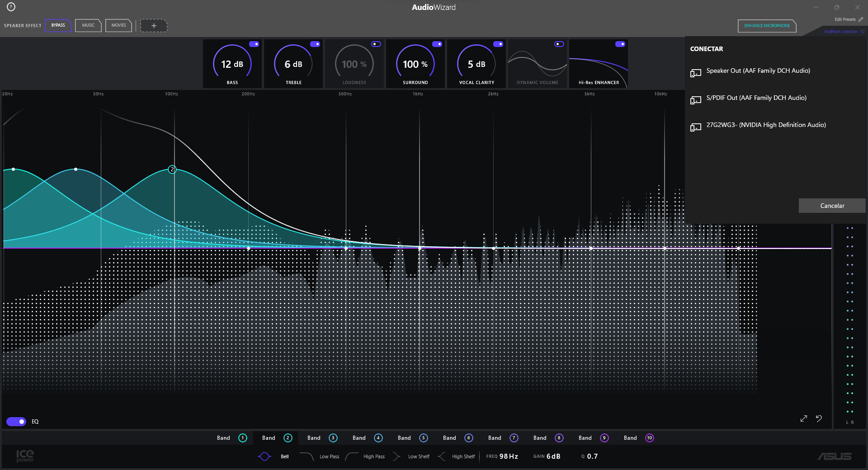Select the BYPASS speaker effect tab
The width and height of the screenshot is (868, 470).
coord(58,25)
